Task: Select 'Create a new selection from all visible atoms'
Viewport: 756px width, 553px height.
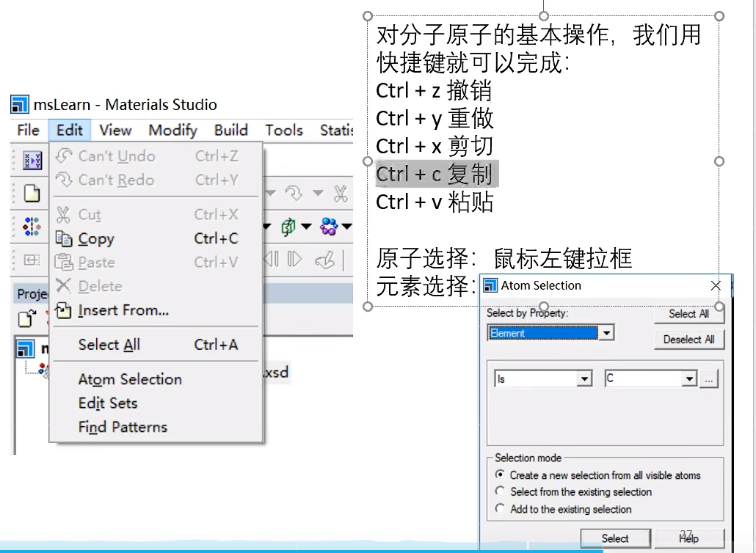Action: coord(500,475)
